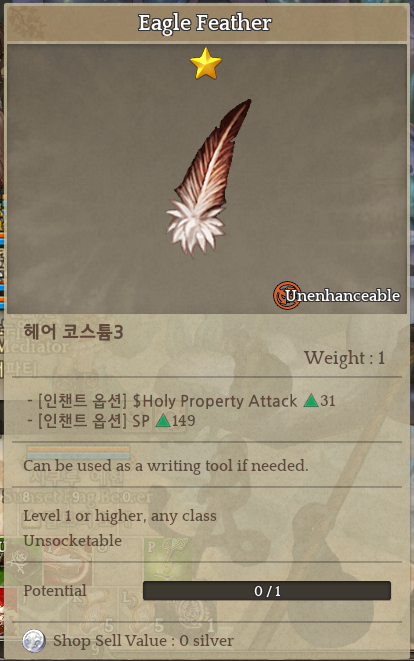The image size is (414, 661).
Task: Click the Shop Sell Value text
Action: pyautogui.click(x=143, y=641)
